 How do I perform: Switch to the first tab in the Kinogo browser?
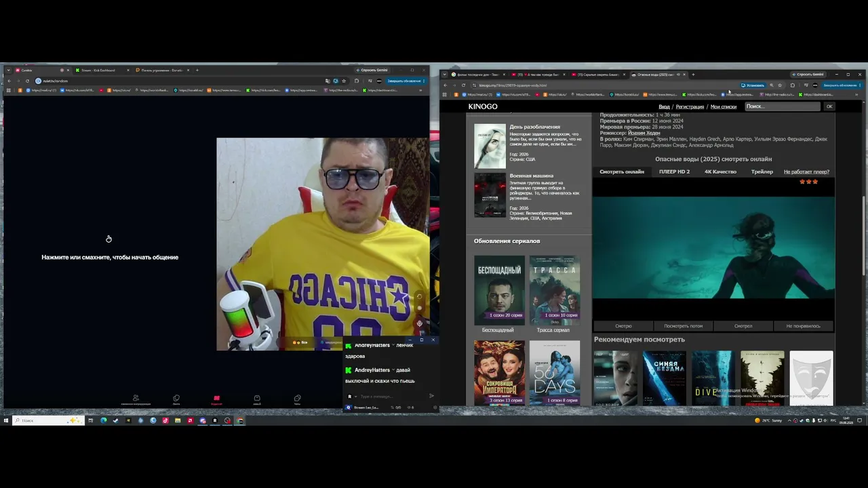pyautogui.click(x=478, y=75)
